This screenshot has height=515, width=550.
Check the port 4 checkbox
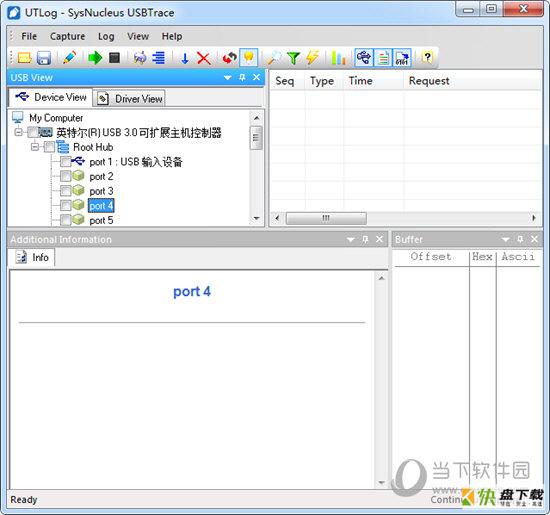click(x=65, y=205)
